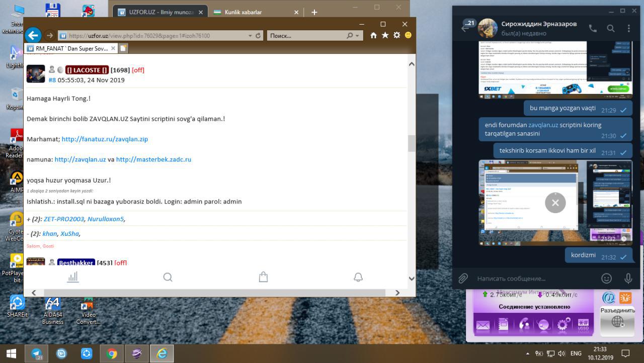Screen dimensions: 644x363
Task: Expand the address bar URL dropdown arrow
Action: (251, 36)
